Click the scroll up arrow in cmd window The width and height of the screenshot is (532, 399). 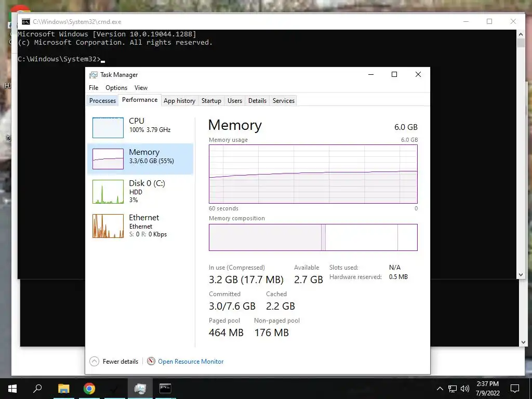coord(521,34)
